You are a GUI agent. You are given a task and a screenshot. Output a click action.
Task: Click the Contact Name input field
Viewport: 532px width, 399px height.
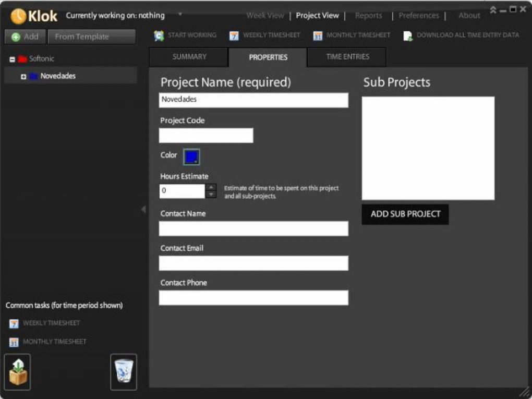[x=253, y=228]
